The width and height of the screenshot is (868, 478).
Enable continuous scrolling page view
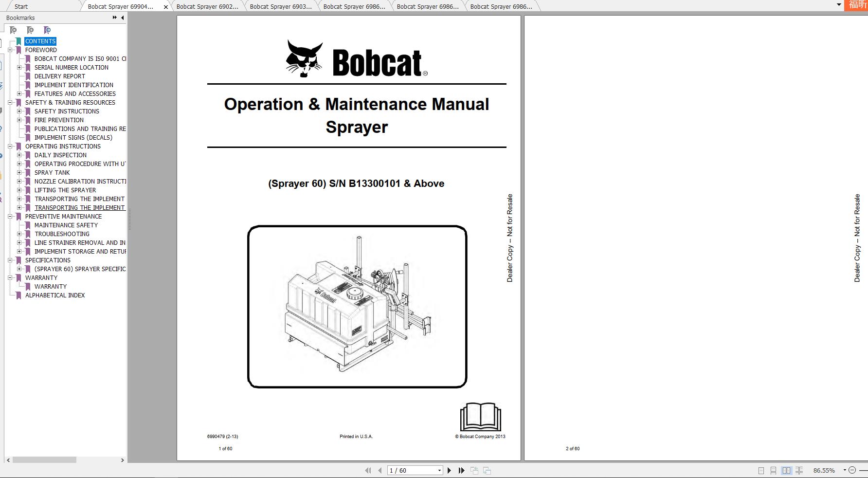coord(773,470)
